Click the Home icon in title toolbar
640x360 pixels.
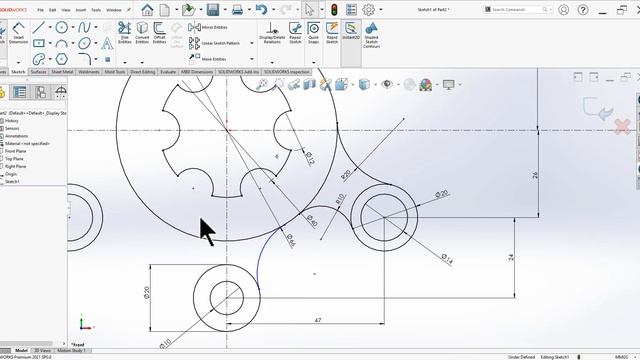tap(147, 9)
